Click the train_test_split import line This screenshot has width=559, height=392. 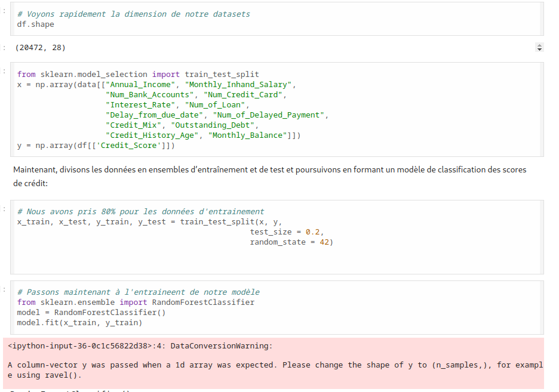138,75
